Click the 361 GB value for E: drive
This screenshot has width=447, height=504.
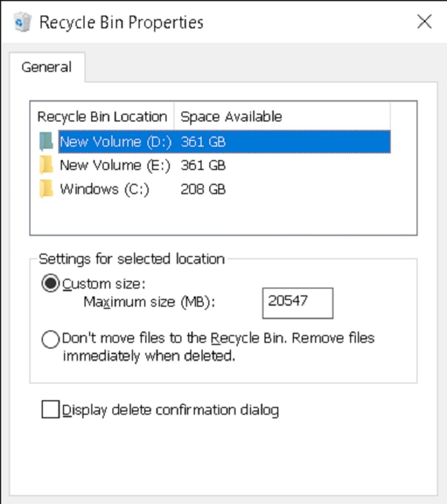[203, 165]
